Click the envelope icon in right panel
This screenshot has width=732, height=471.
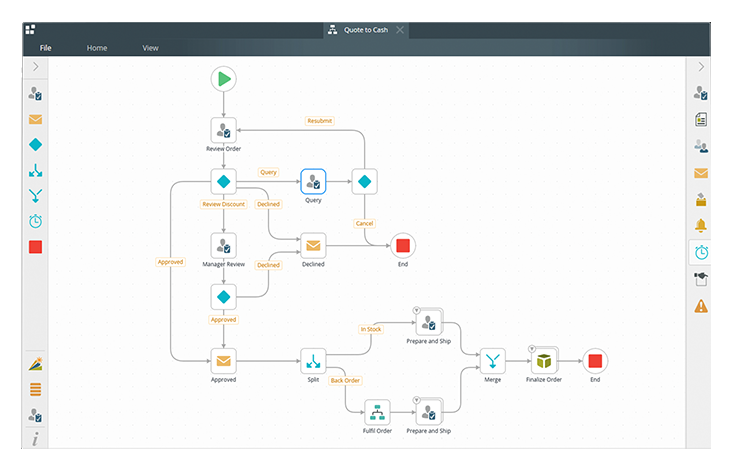[701, 173]
